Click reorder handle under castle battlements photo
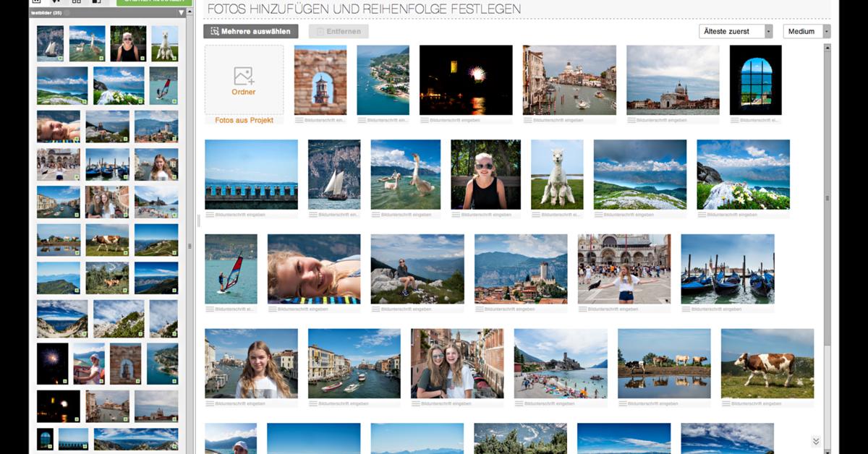This screenshot has height=454, width=868. coord(210,215)
